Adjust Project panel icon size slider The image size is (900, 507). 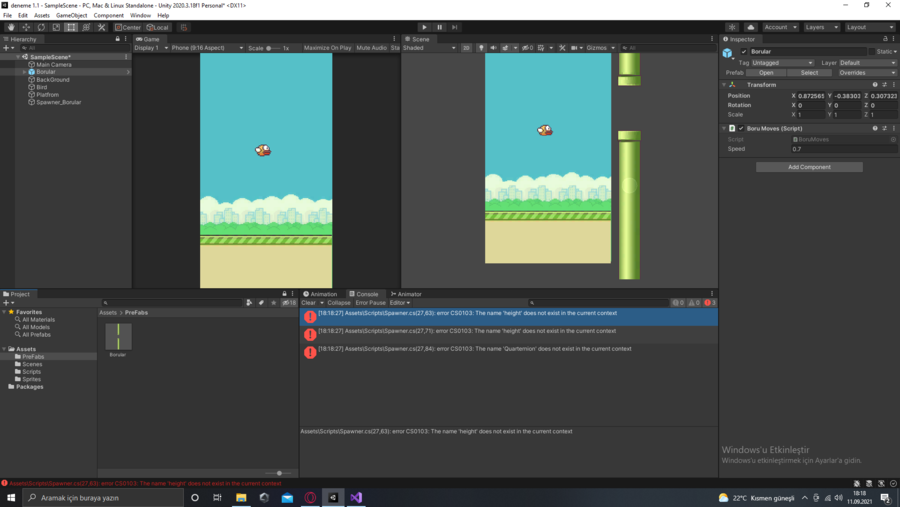(280, 473)
